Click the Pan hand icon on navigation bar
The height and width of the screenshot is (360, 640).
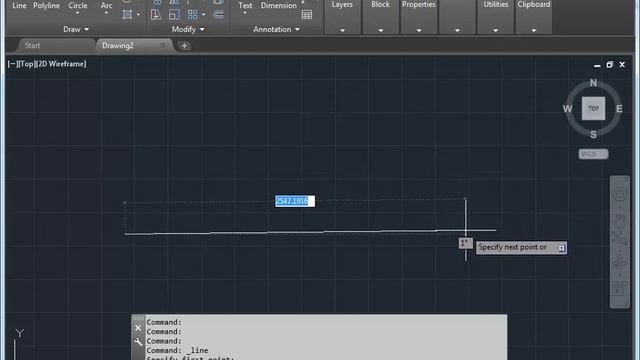pos(620,220)
